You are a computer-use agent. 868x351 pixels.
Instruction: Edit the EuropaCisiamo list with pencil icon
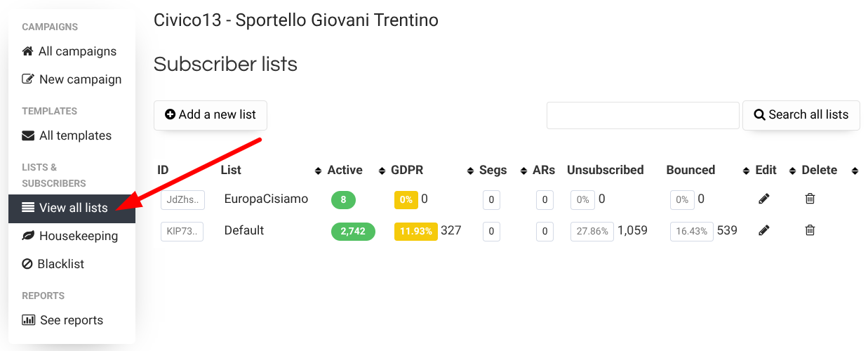click(x=764, y=199)
